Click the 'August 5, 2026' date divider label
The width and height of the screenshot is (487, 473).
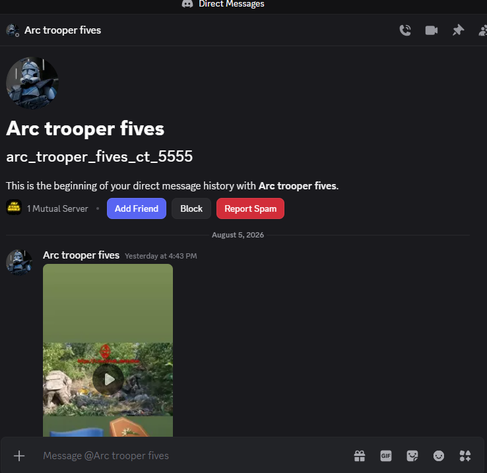pyautogui.click(x=238, y=235)
